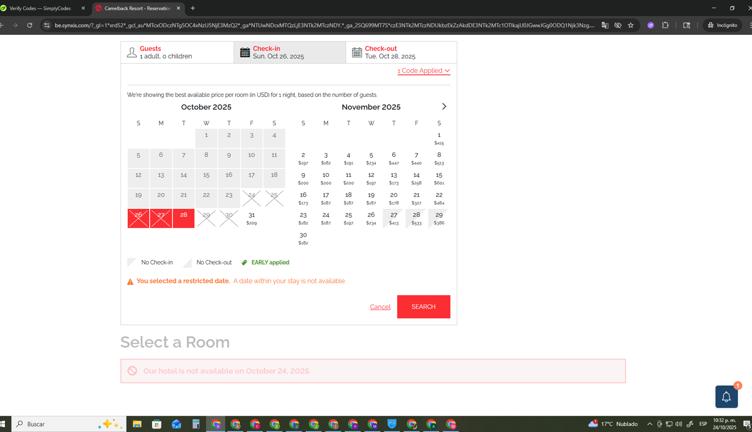Open volume control in system tray

[x=679, y=424]
